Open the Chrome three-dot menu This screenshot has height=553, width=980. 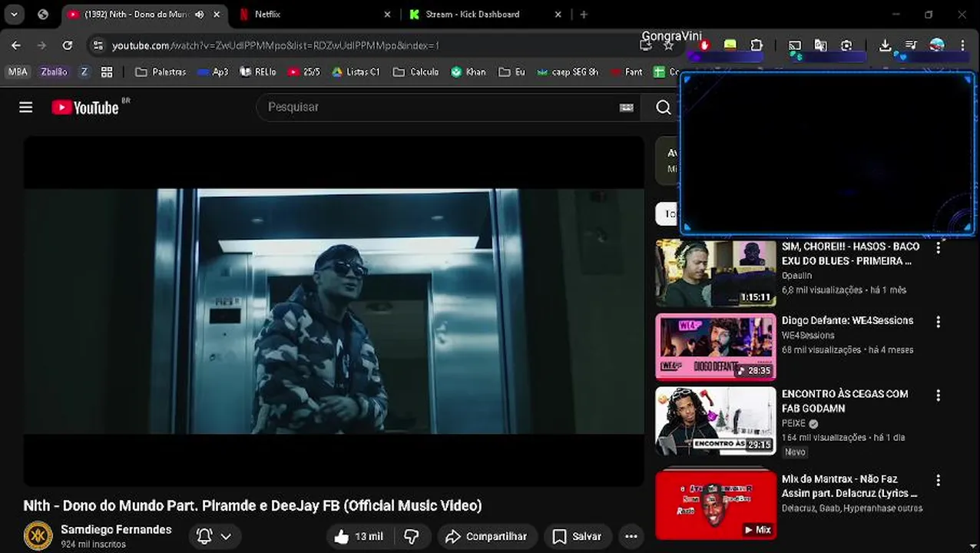pos(962,45)
